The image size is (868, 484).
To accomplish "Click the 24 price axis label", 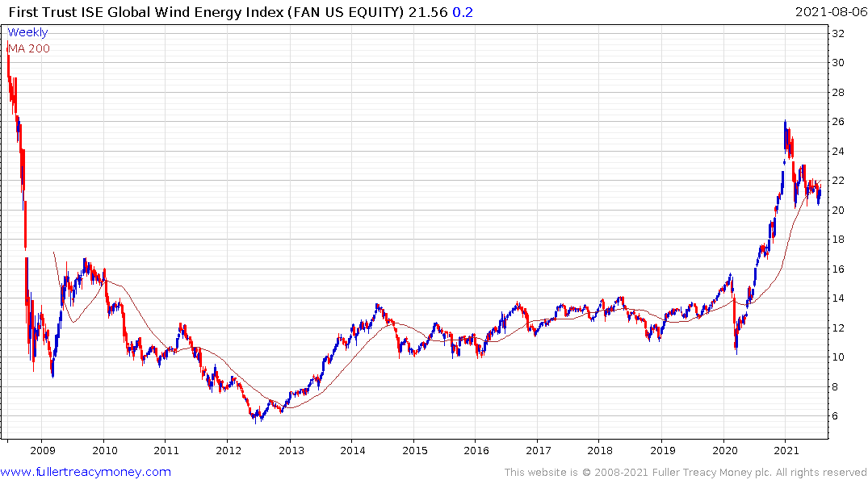I will tap(839, 152).
